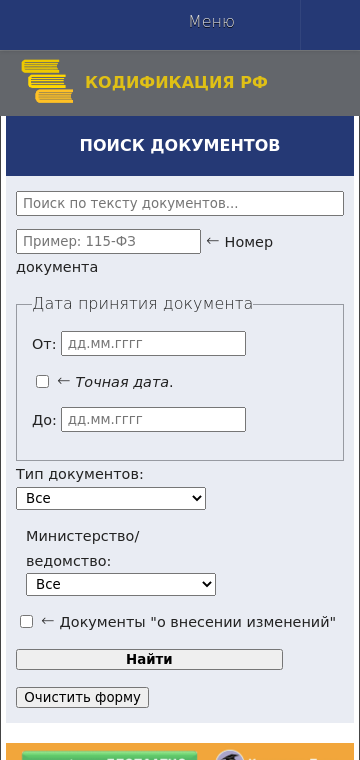Image resolution: width=360 pixels, height=760 pixels.
Task: Click the ПОИСК ДОКУМЕНТОВ header bar
Action: coord(180,145)
